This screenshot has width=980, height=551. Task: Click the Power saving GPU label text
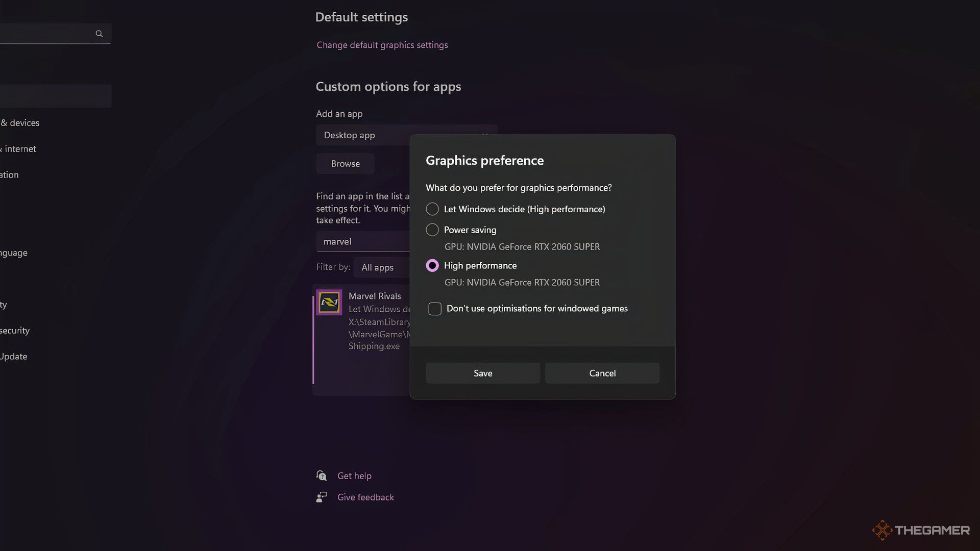[x=522, y=247]
